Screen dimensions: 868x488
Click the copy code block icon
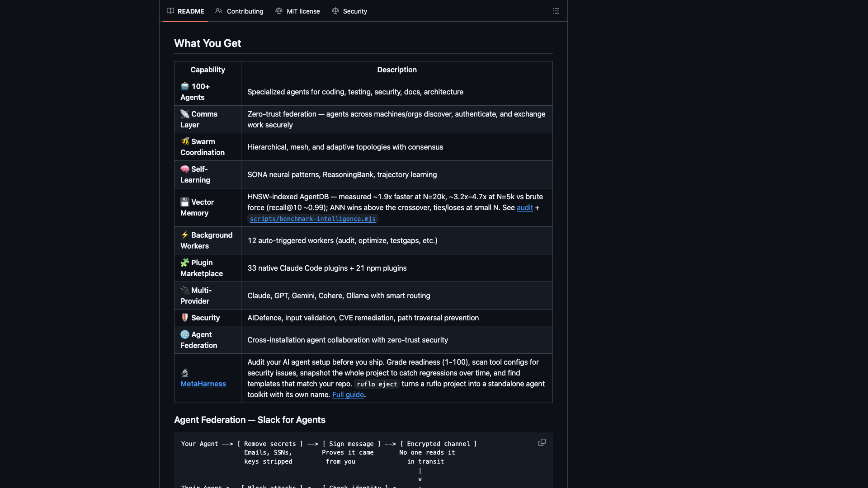tap(542, 442)
